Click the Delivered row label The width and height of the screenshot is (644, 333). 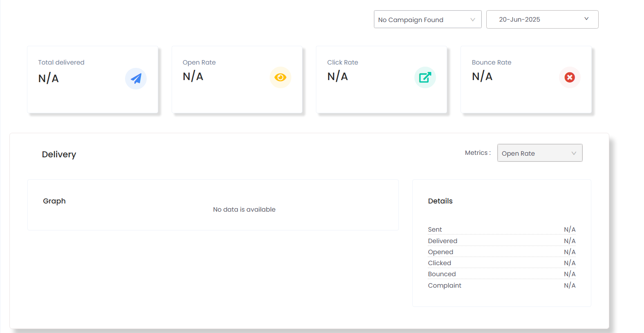(x=443, y=241)
